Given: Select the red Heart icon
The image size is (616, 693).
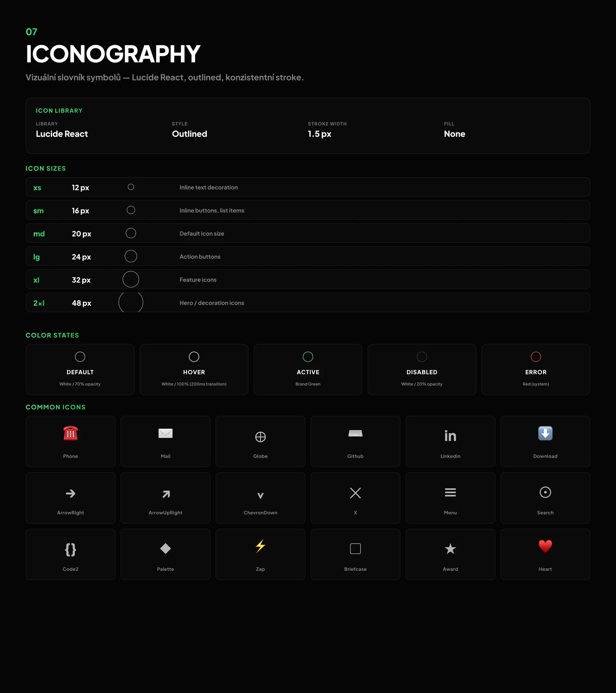Looking at the screenshot, I should [546, 546].
